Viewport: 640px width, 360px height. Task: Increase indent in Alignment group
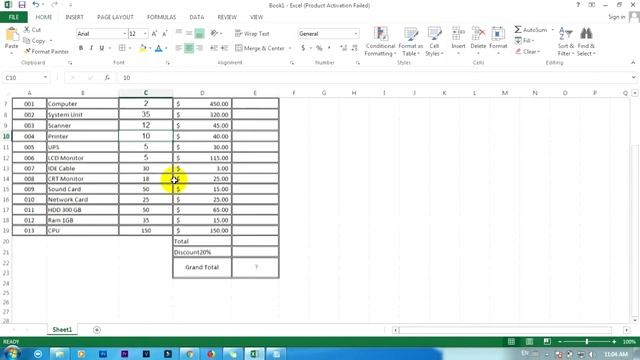tap(224, 48)
